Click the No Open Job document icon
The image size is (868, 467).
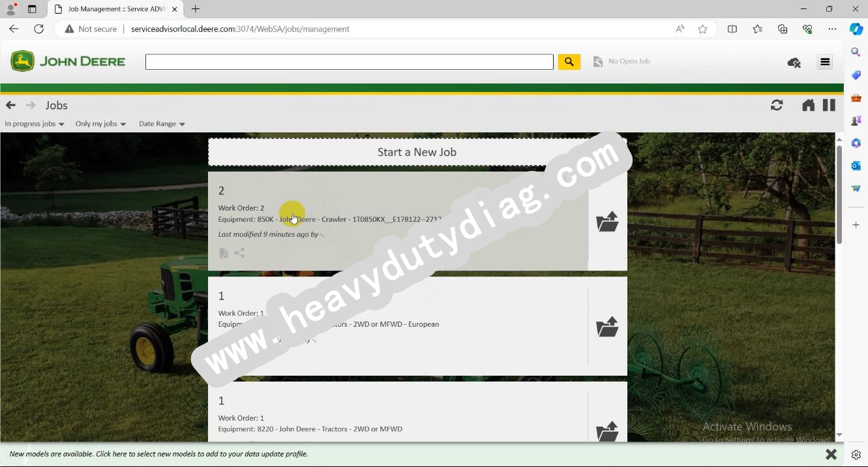click(x=598, y=61)
